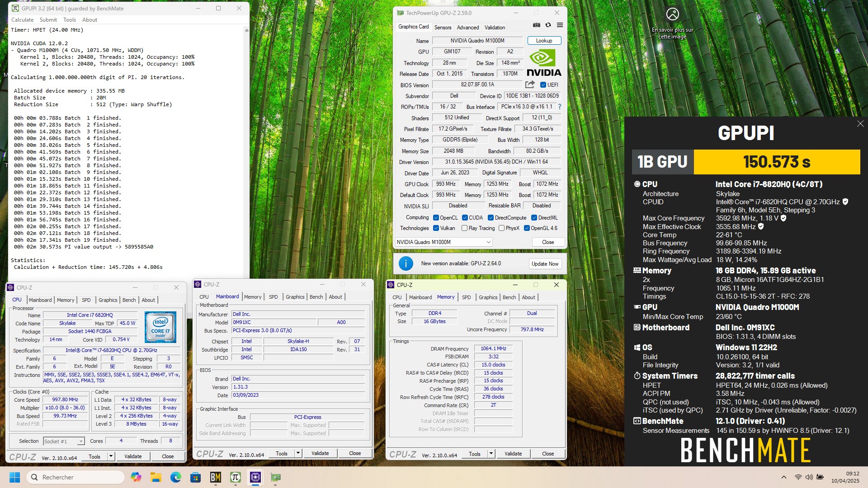Click the GPU-Z refresh icon
Image resolution: width=868 pixels, height=488 pixels.
pos(548,25)
